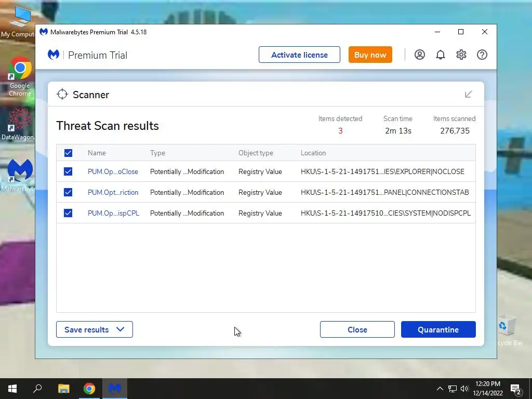Viewport: 532px width, 399px height.
Task: Open the Windows Start menu
Action: [12, 389]
